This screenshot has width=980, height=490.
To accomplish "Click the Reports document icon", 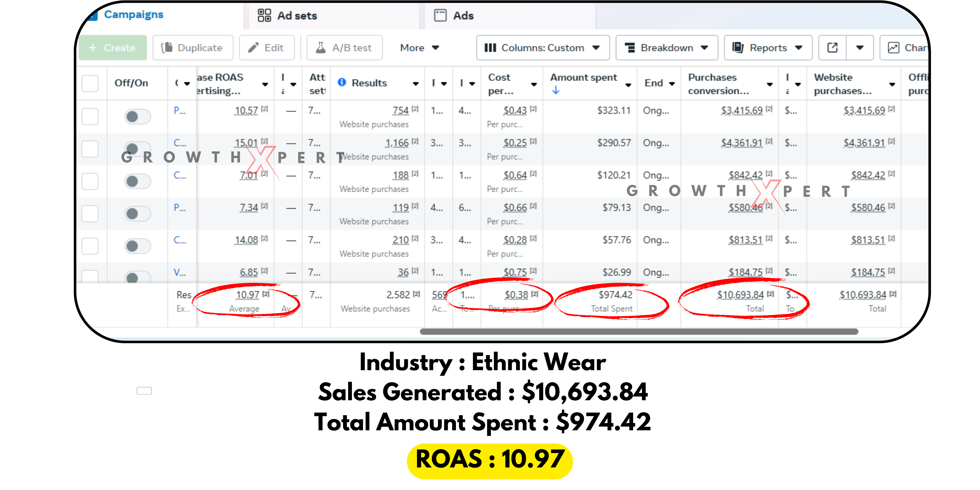I will pyautogui.click(x=738, y=47).
